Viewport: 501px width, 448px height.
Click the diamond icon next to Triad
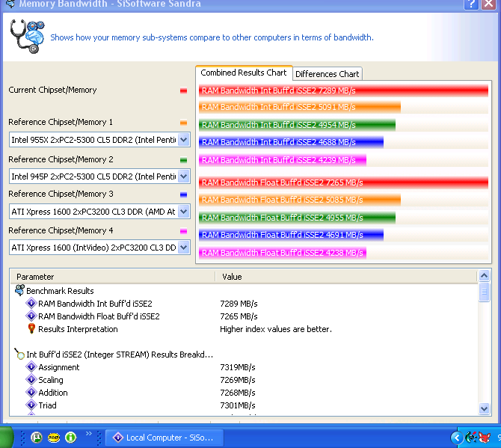click(x=31, y=405)
